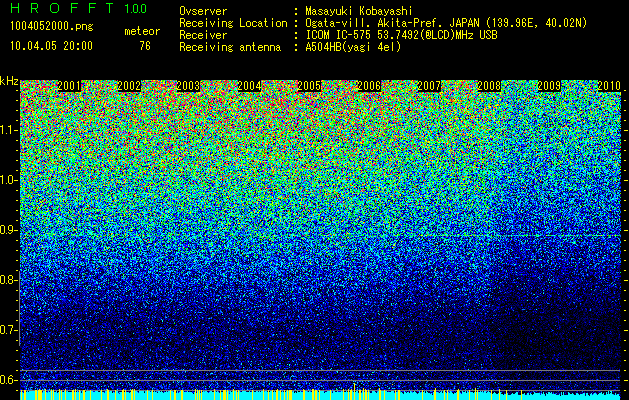629x400 pixels.
Task: Click the kHz axis unit label
Action: 9,81
